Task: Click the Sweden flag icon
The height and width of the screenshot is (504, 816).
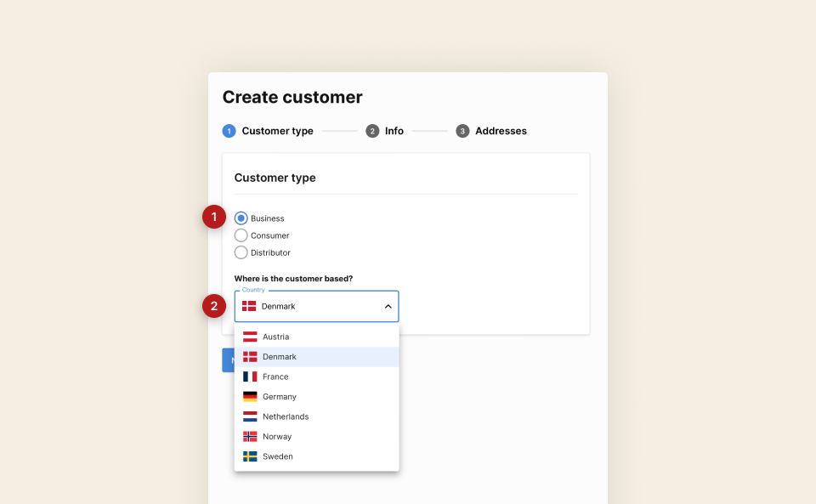Action: [251, 456]
